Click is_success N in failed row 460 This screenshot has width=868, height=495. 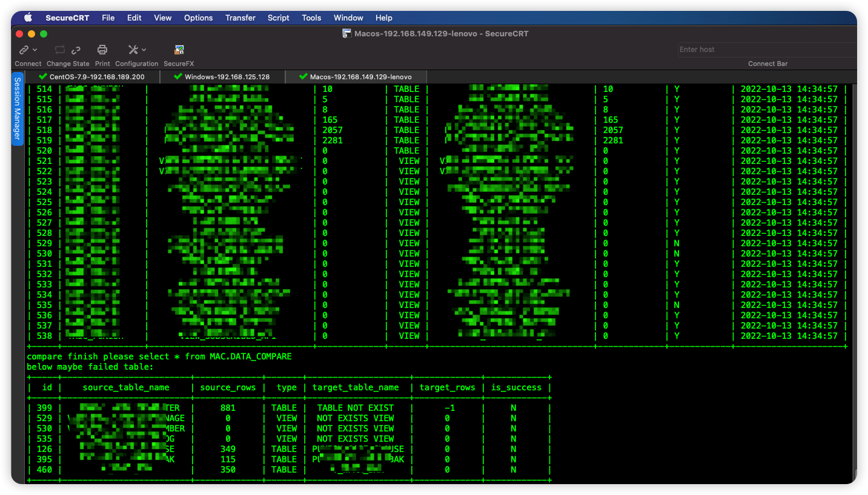click(514, 470)
